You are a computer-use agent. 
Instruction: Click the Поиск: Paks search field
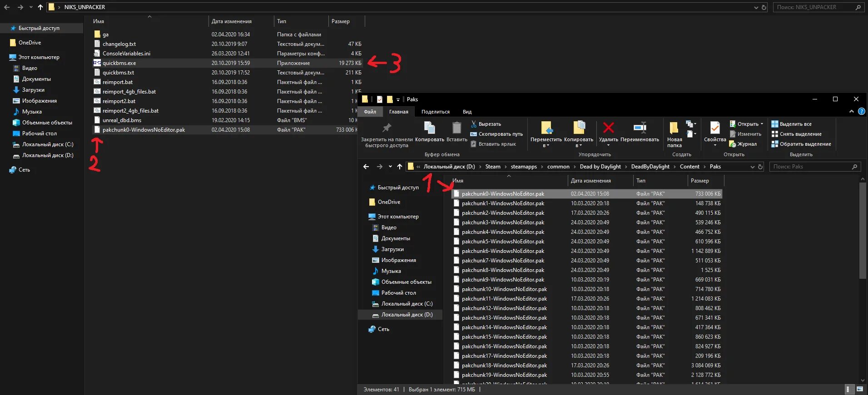pos(815,167)
